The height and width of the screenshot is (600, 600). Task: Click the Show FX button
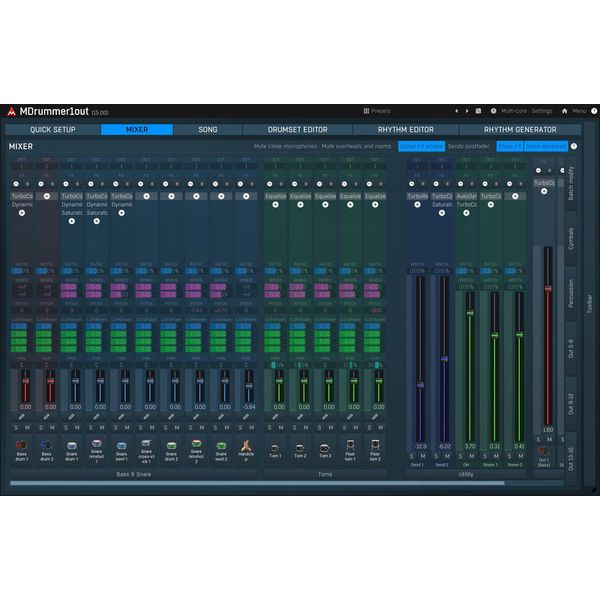510,146
